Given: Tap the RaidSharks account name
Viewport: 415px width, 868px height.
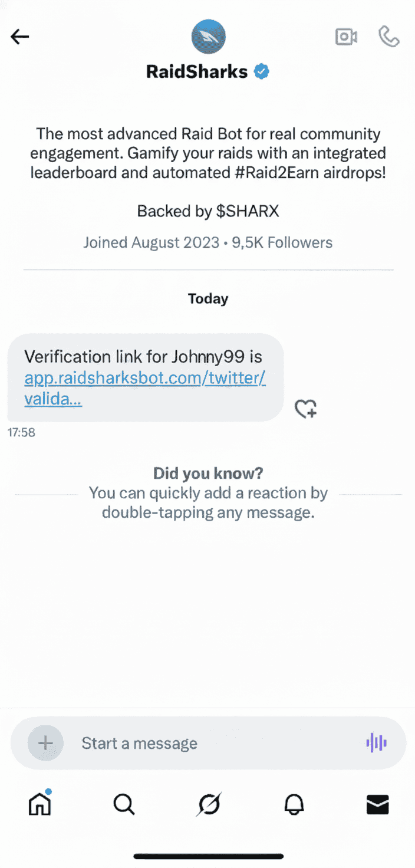Looking at the screenshot, I should pyautogui.click(x=197, y=72).
